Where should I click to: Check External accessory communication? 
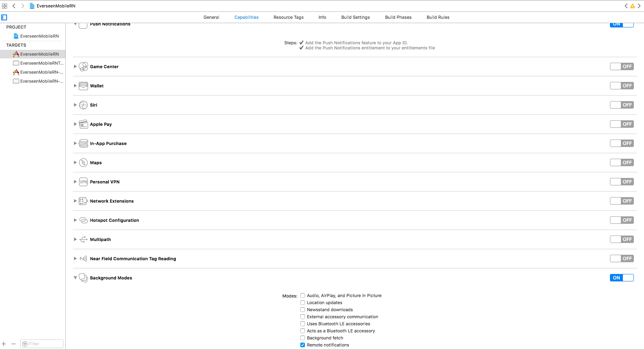pos(303,317)
